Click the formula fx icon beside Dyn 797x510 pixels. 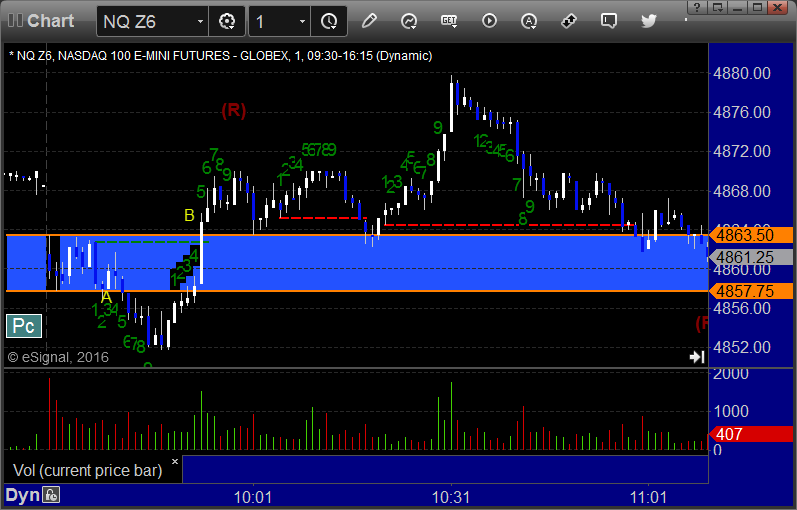point(51,495)
